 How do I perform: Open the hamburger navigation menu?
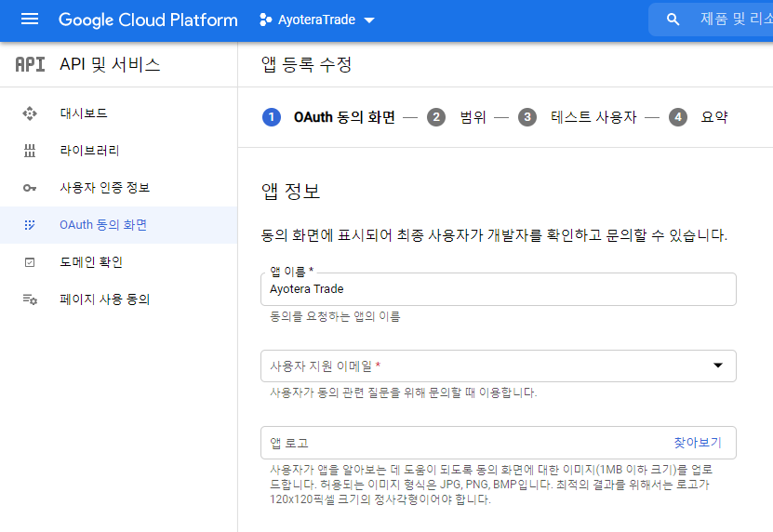(30, 20)
